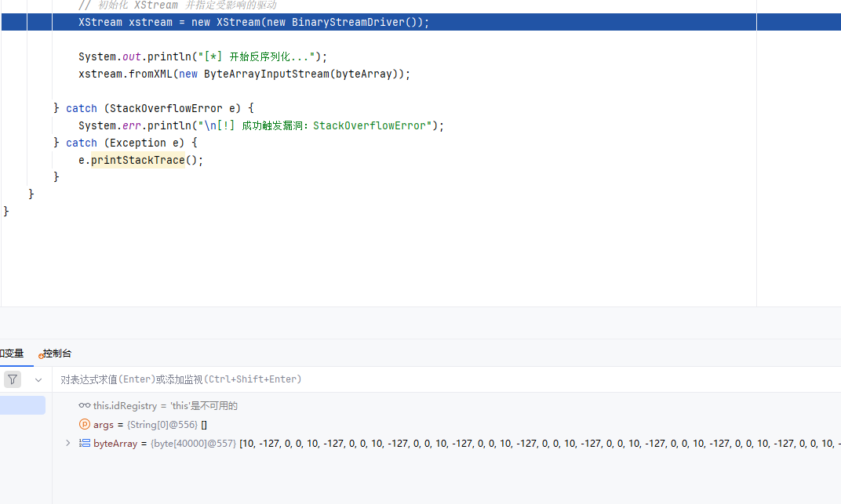Screen dimensions: 841x504
Task: Open the dropdown arrow beside the filter icon
Action: [38, 379]
